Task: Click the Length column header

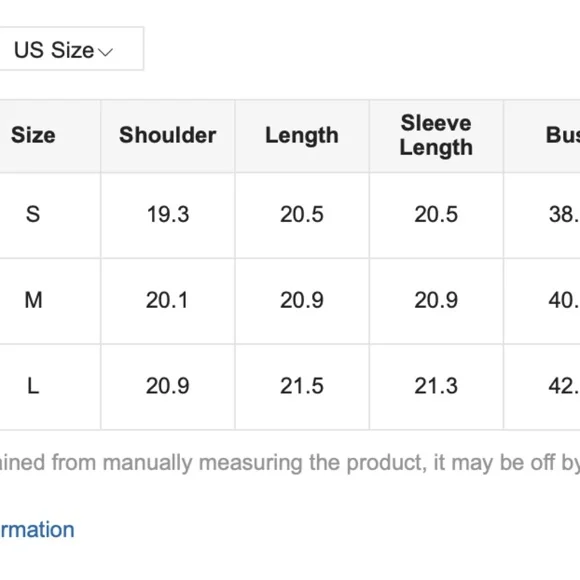Action: coord(302,136)
